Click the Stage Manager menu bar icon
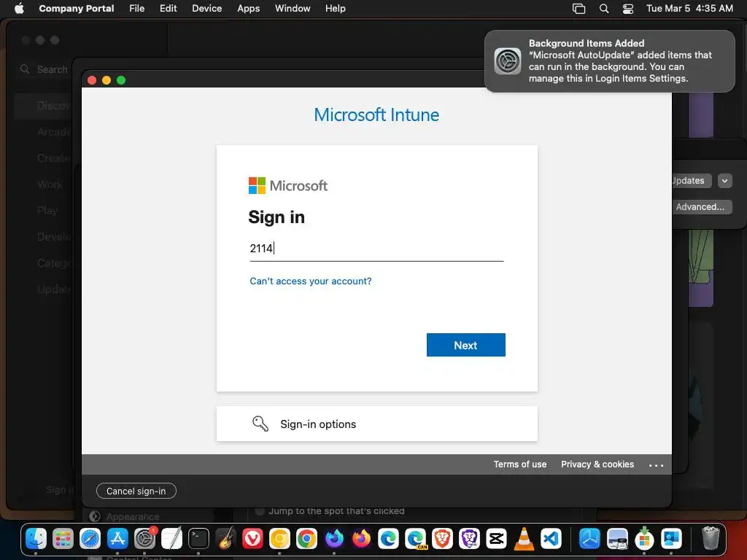The width and height of the screenshot is (747, 560). (x=578, y=9)
